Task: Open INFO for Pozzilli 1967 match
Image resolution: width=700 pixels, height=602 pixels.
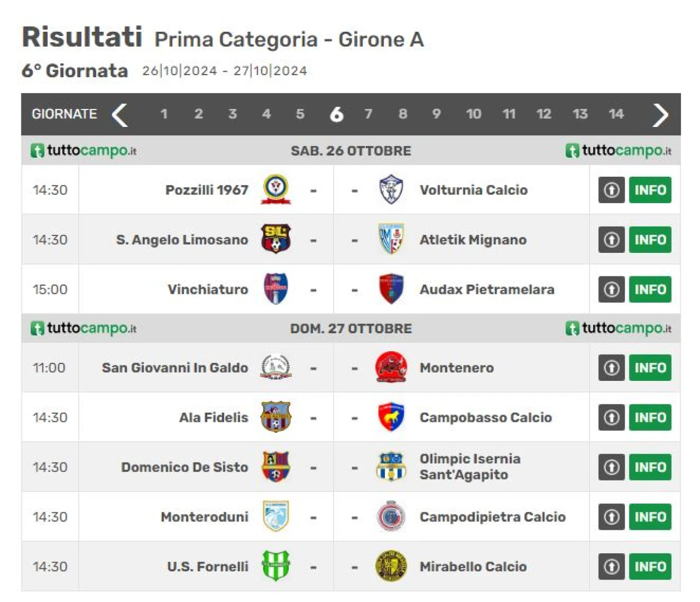Action: pyautogui.click(x=650, y=190)
